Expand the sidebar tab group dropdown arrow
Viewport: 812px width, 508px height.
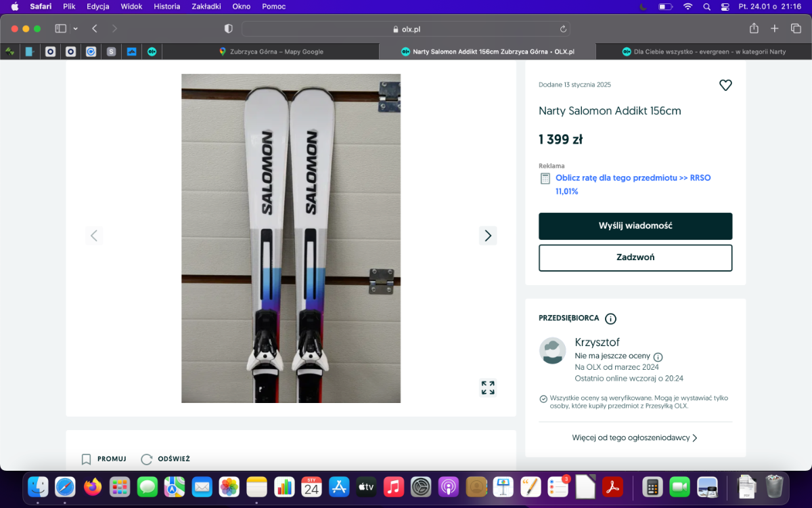75,28
